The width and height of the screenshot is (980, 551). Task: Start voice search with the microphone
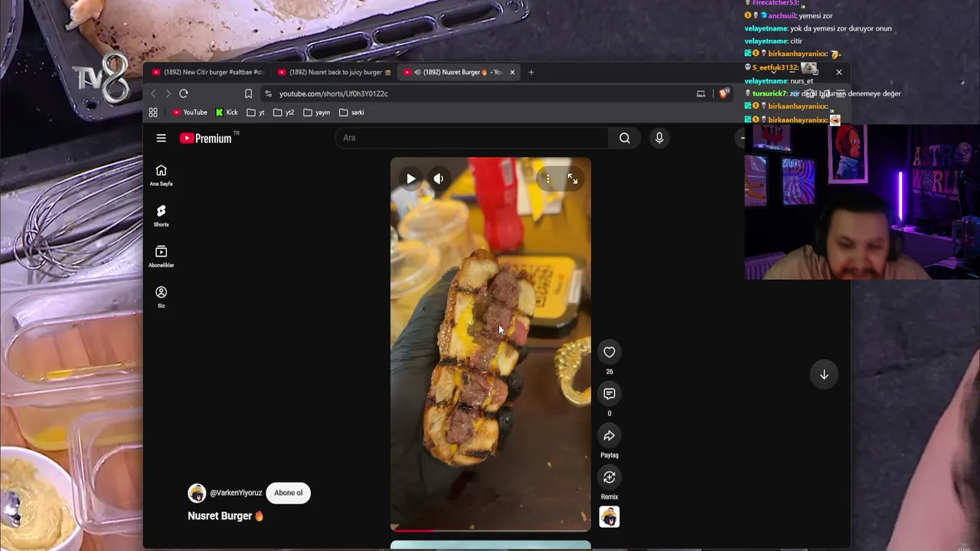point(659,138)
